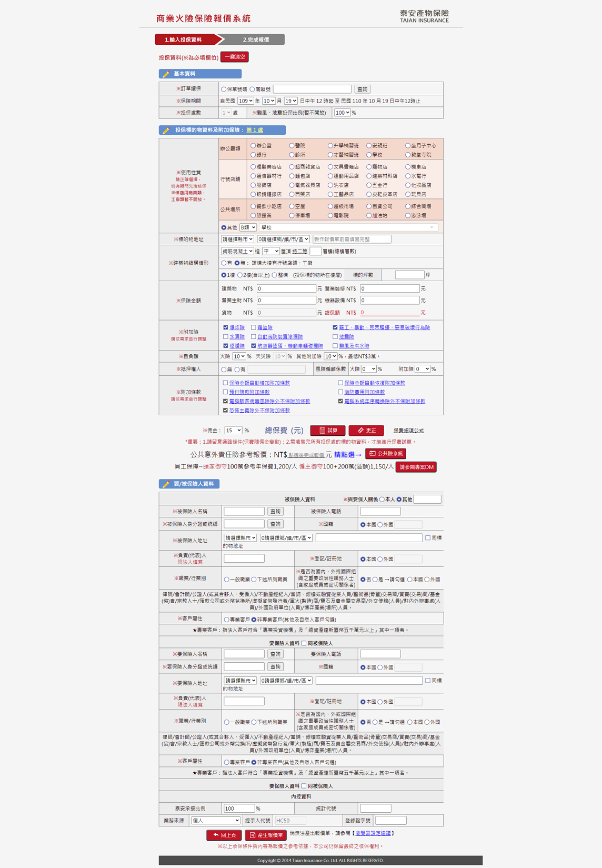
Task: Click the pencil icon beside 要/被保險人資料
Action: pyautogui.click(x=166, y=484)
